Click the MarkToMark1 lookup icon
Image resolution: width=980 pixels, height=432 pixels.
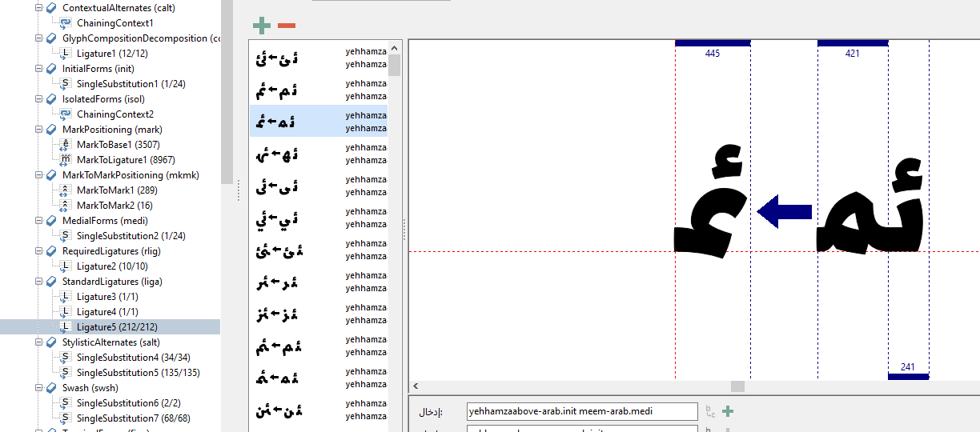click(x=67, y=190)
